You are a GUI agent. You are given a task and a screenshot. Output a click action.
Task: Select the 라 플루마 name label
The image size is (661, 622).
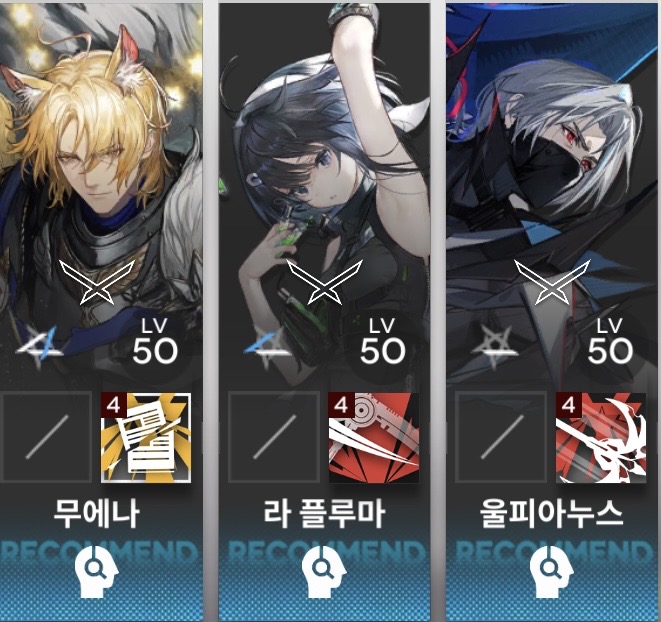tap(324, 514)
